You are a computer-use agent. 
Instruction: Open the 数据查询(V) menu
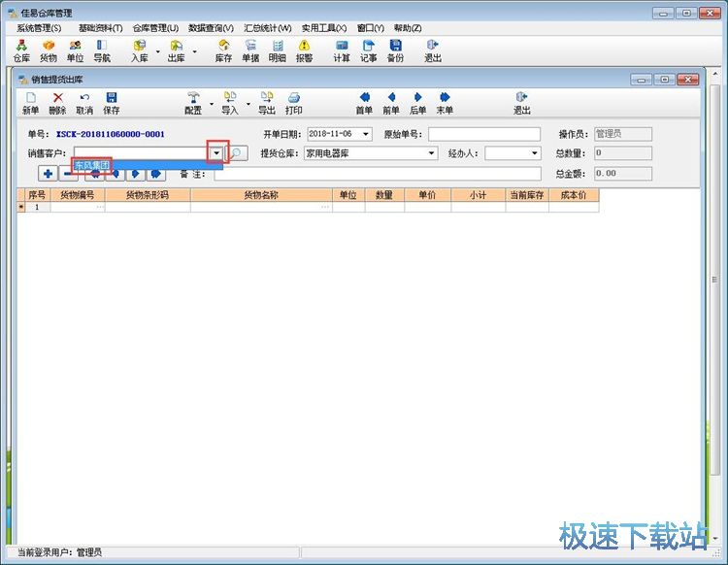211,28
